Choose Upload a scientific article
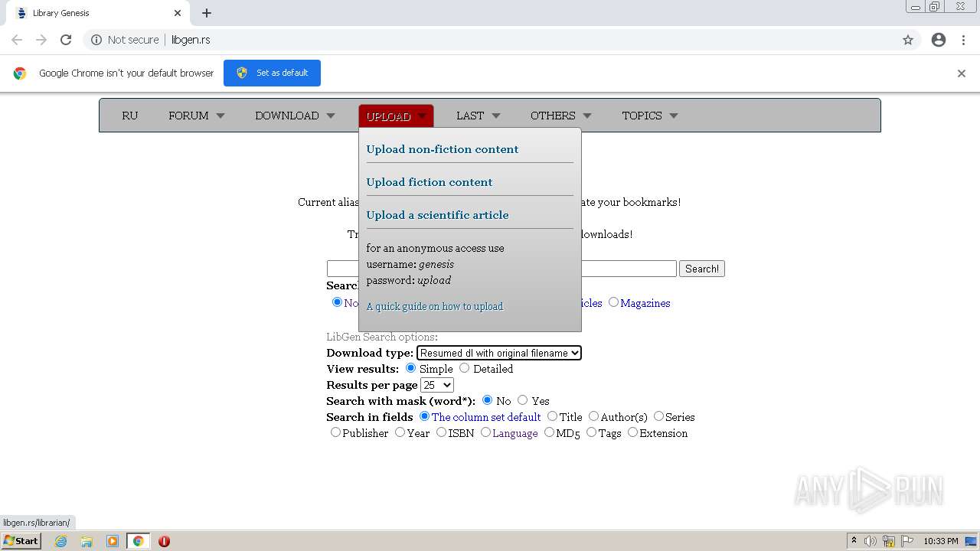980x551 pixels. pyautogui.click(x=437, y=215)
